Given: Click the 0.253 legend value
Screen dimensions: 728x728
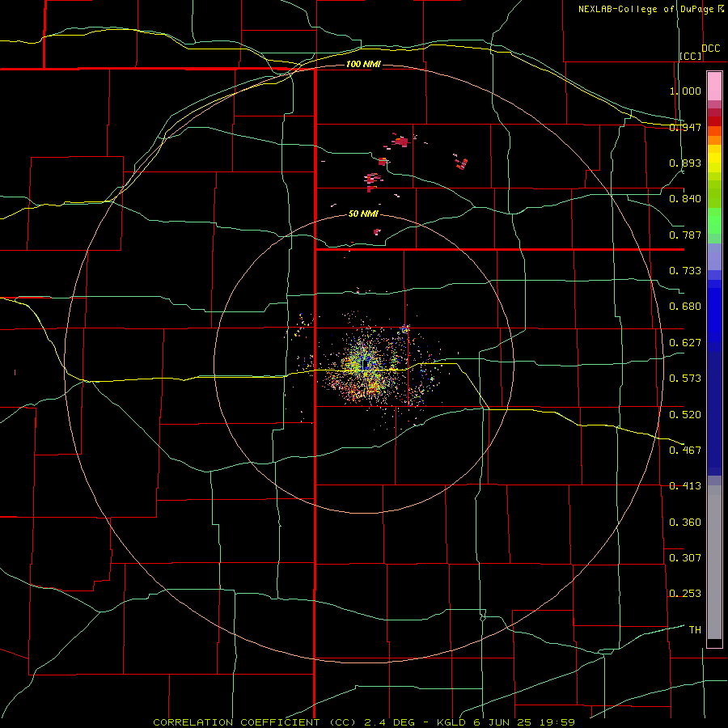Looking at the screenshot, I should tap(685, 594).
